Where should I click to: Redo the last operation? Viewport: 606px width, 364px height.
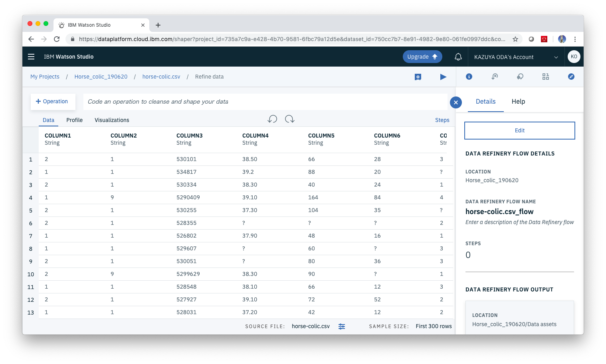click(x=290, y=119)
